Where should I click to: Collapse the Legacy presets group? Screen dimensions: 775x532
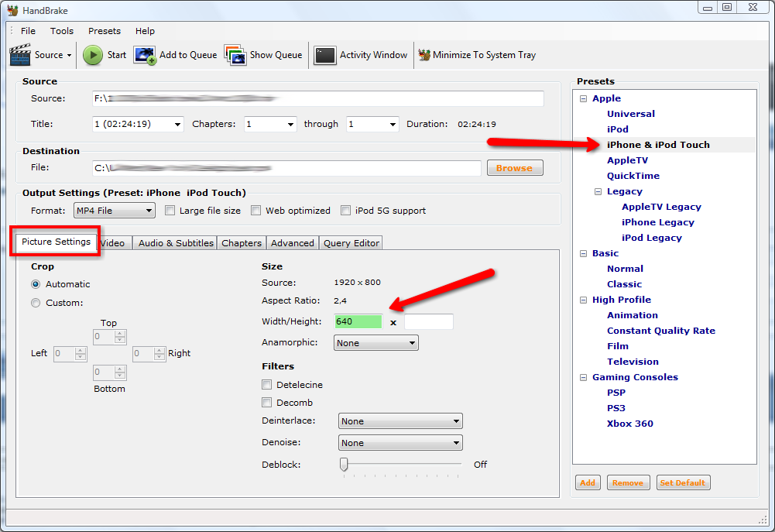click(598, 191)
